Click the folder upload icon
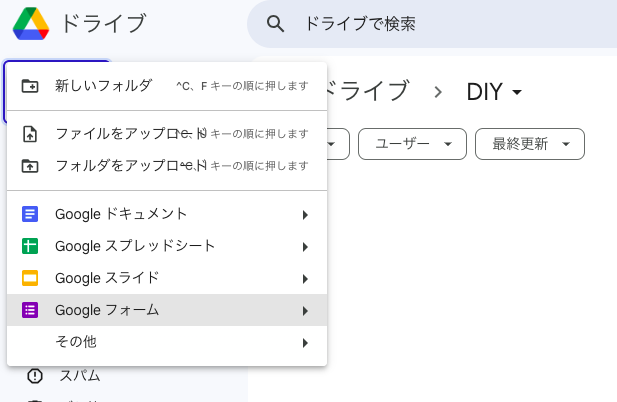Image resolution: width=617 pixels, height=402 pixels. pos(30,166)
